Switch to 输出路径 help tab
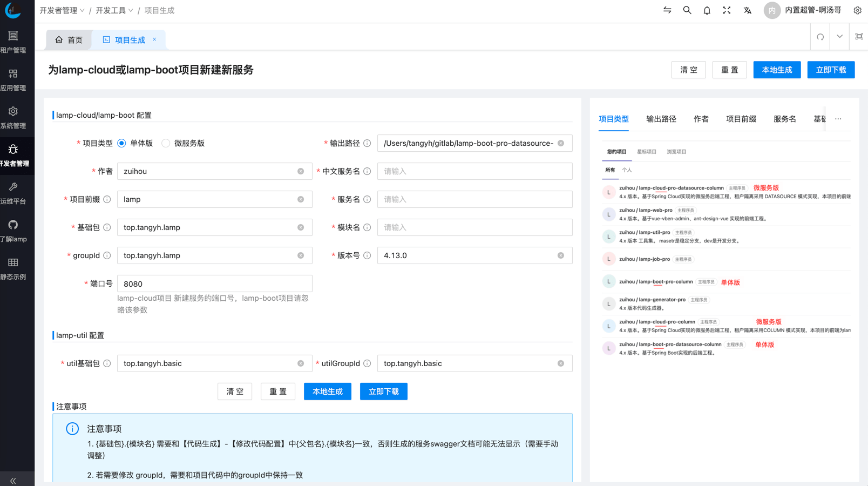The image size is (868, 486). tap(661, 119)
